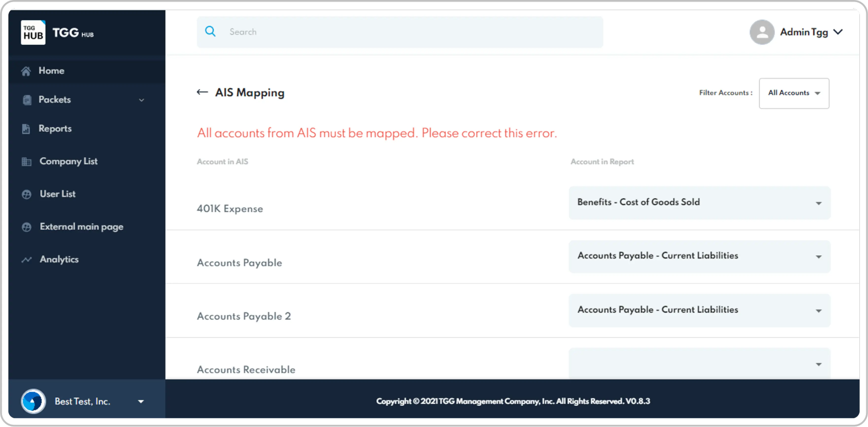Open Analytics using its chart icon
The height and width of the screenshot is (427, 868).
click(27, 259)
